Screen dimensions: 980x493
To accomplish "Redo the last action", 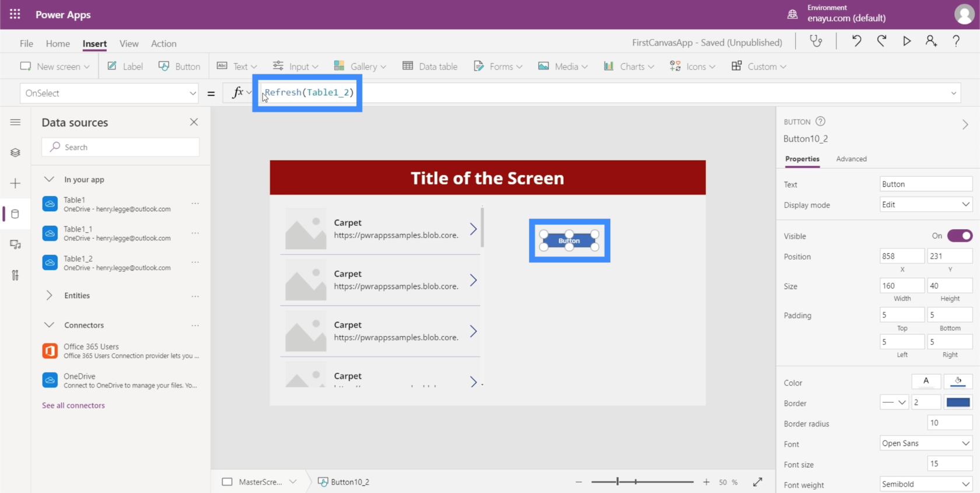I will click(881, 41).
